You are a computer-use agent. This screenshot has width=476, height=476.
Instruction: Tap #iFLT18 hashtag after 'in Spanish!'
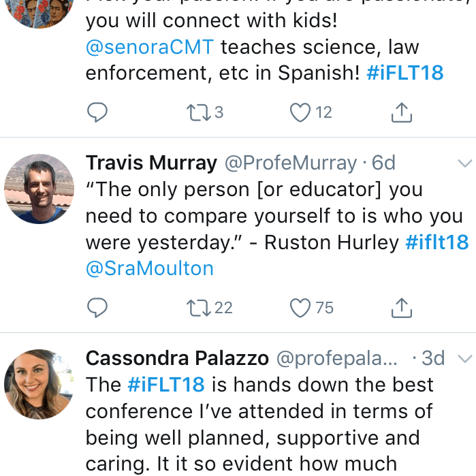(x=404, y=74)
